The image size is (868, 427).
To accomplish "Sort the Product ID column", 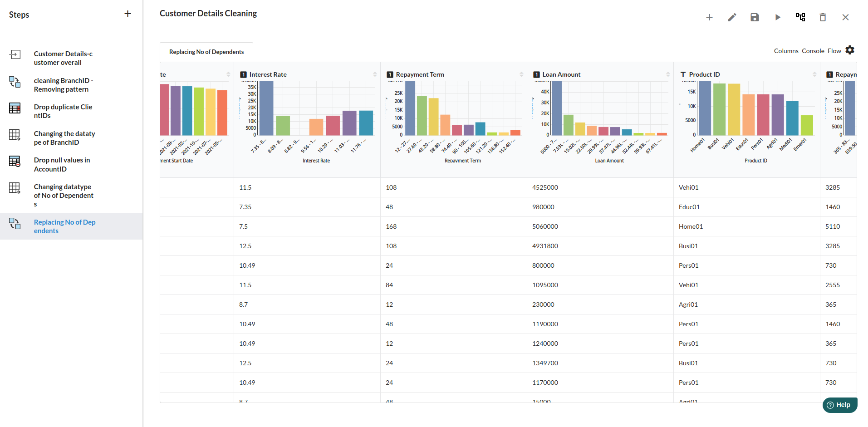I will [814, 74].
